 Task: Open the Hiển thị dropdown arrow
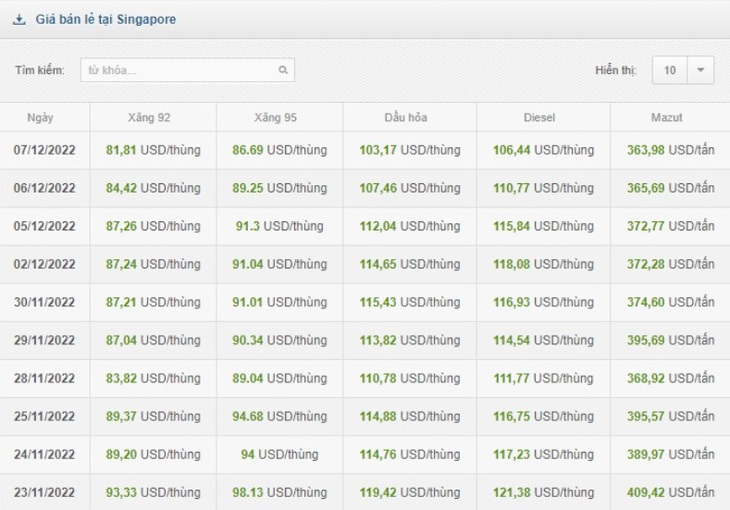pyautogui.click(x=700, y=70)
